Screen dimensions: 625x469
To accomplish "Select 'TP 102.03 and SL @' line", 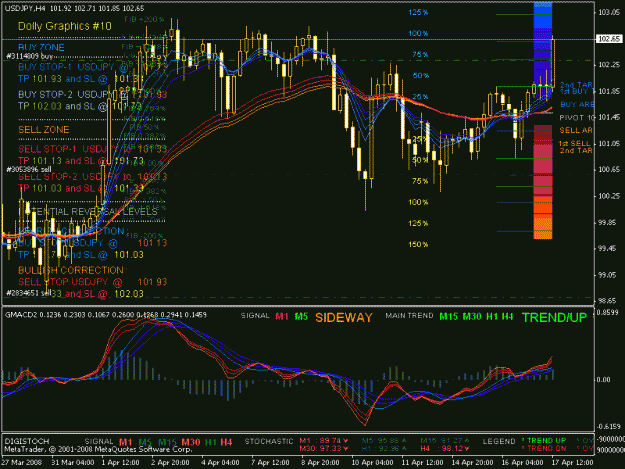I will pos(63,106).
